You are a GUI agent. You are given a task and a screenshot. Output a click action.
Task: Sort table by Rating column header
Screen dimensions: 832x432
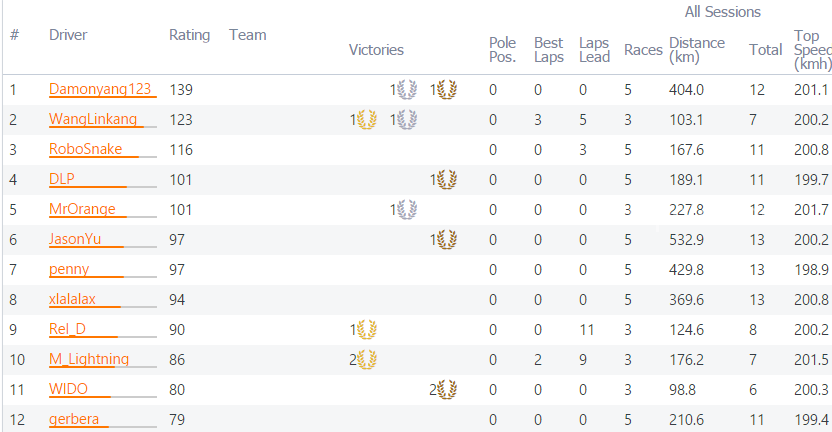click(x=189, y=35)
